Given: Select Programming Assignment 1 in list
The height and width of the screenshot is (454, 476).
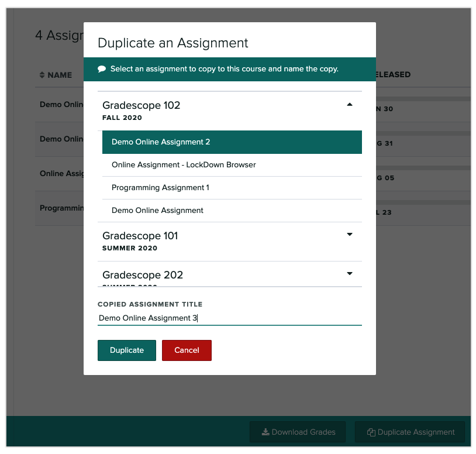Looking at the screenshot, I should [x=232, y=188].
